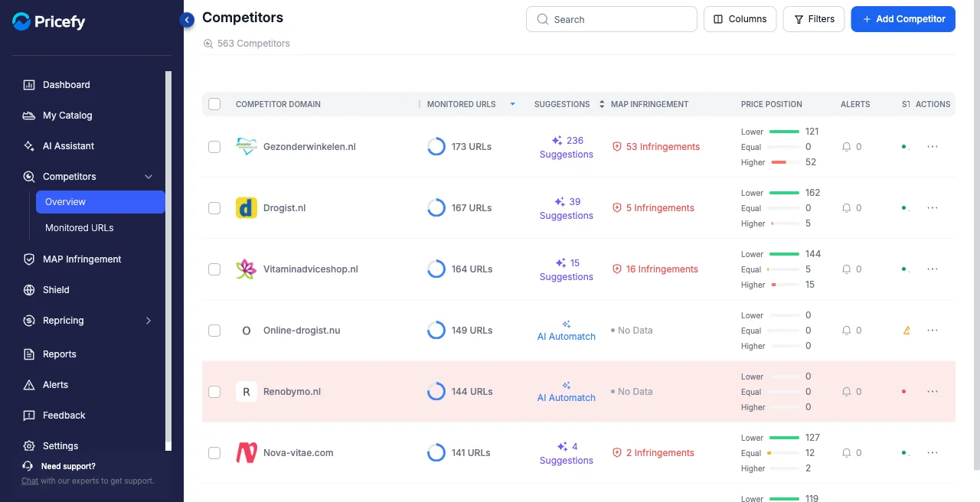This screenshot has width=980, height=502.
Task: Collapse the Competitors sidebar section
Action: click(149, 177)
